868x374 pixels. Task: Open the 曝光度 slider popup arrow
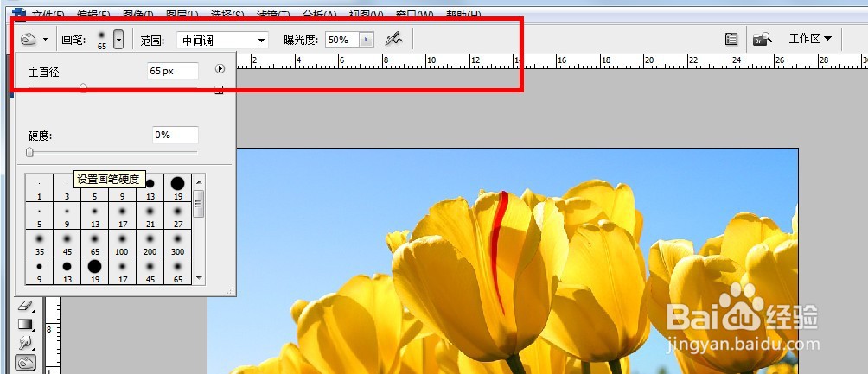[367, 40]
